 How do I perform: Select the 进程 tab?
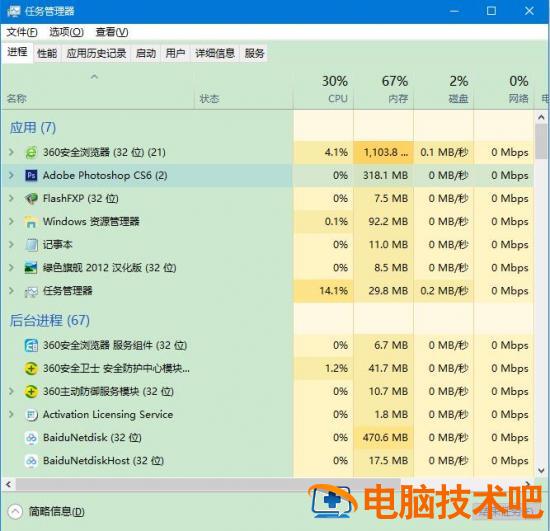tap(17, 53)
